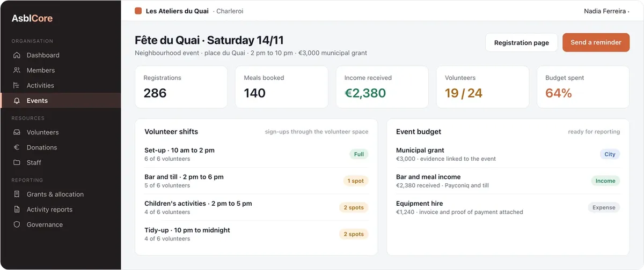This screenshot has height=270, width=644.
Task: Click the City tag on Municipal grant
Action: 610,154
